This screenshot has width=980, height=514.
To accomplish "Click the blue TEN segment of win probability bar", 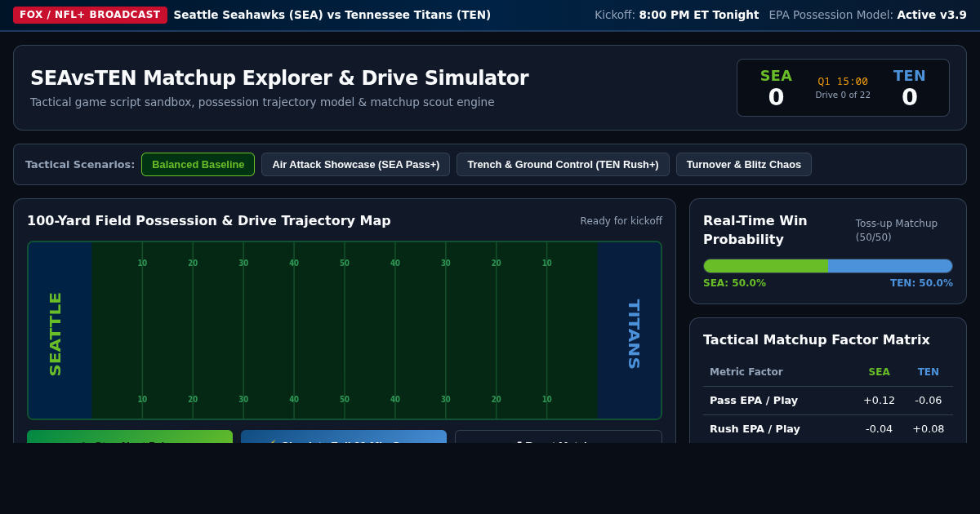I will pos(890,266).
